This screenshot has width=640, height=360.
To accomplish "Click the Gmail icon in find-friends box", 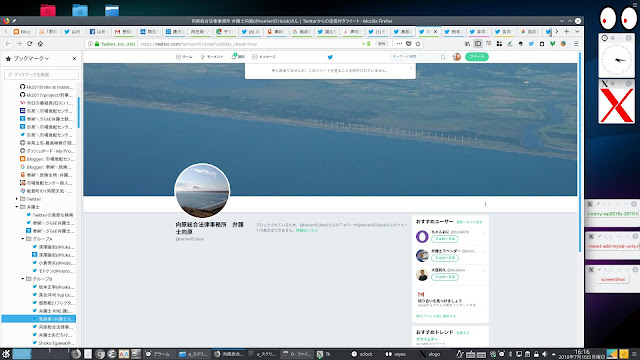I will (x=421, y=294).
